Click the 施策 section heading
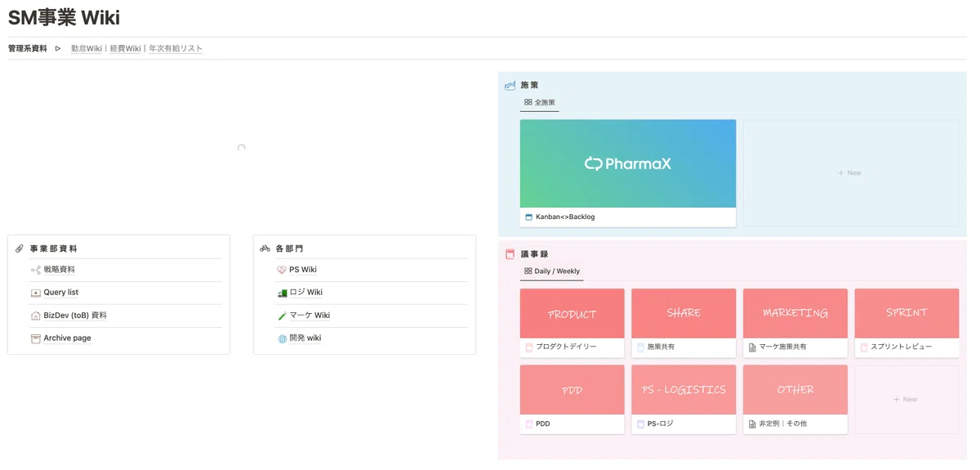 click(529, 85)
